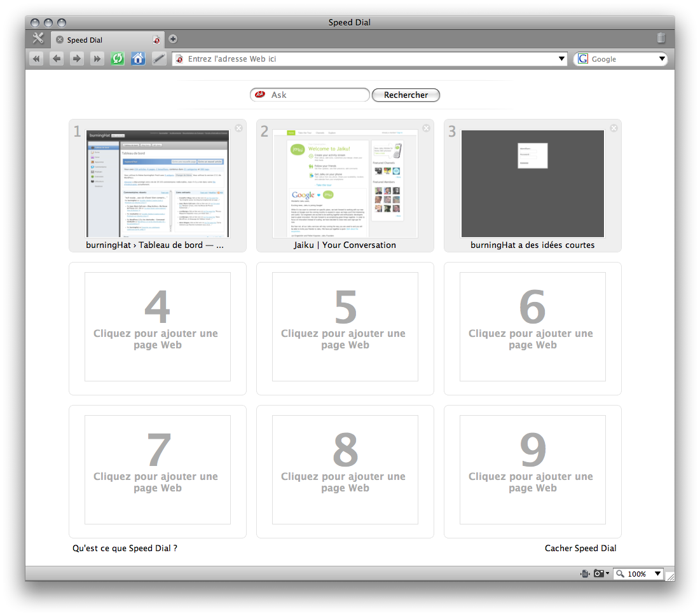Open the camera icon dropdown arrow

(608, 573)
